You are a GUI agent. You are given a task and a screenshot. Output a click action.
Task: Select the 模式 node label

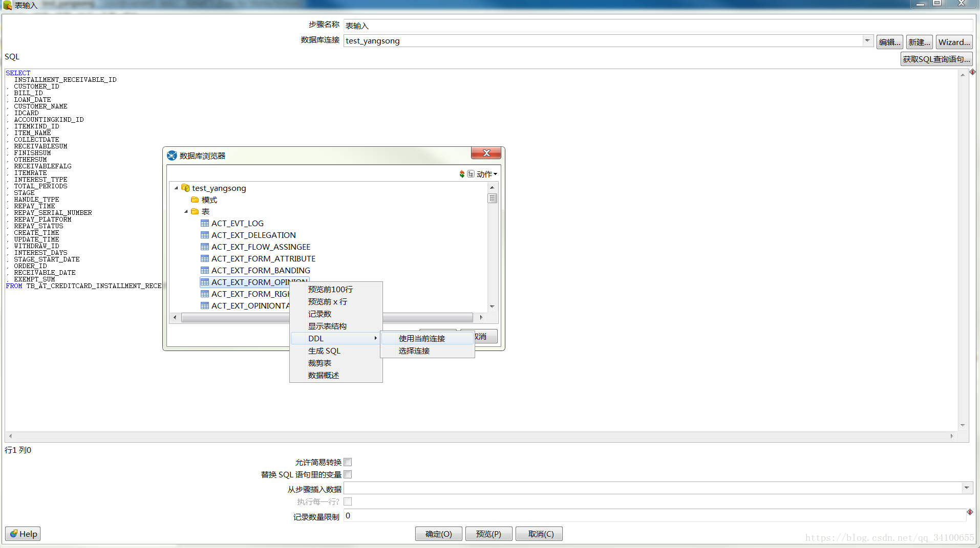209,200
